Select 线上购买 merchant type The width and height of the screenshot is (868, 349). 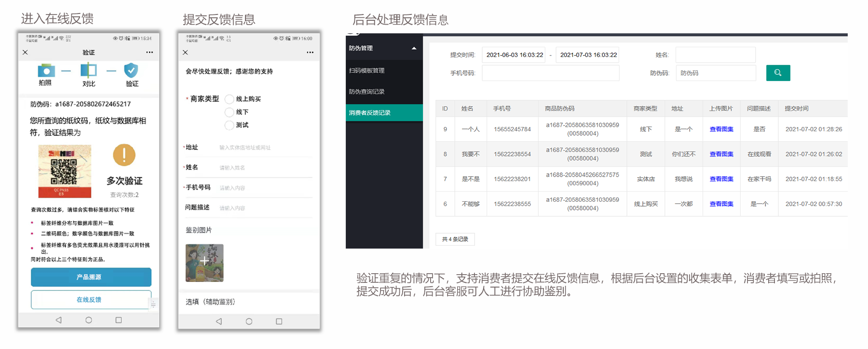[x=230, y=99]
